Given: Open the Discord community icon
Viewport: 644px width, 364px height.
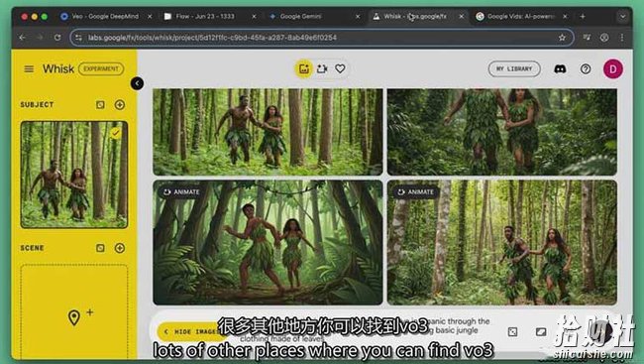Looking at the screenshot, I should coord(560,68).
